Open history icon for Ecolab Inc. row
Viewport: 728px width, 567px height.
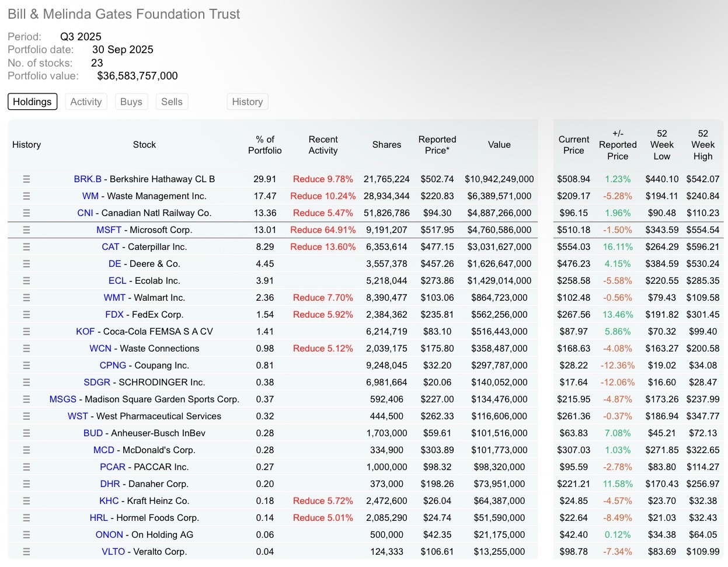click(26, 281)
